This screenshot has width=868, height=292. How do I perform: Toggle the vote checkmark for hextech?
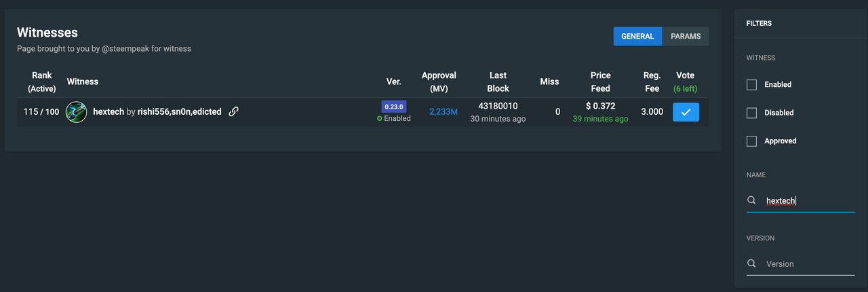pyautogui.click(x=686, y=112)
